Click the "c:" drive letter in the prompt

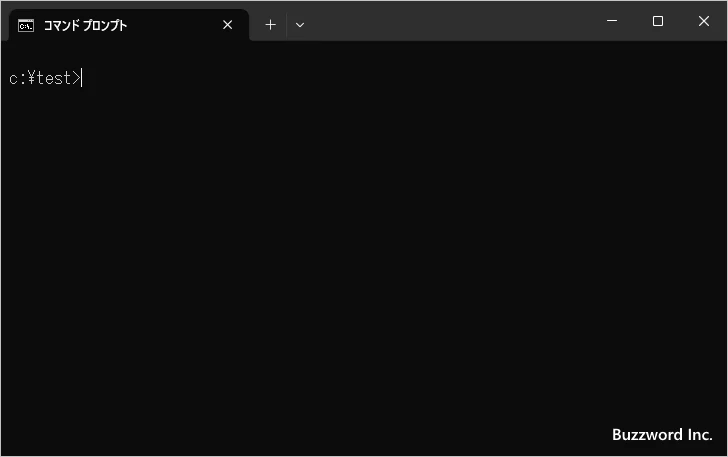pos(17,78)
